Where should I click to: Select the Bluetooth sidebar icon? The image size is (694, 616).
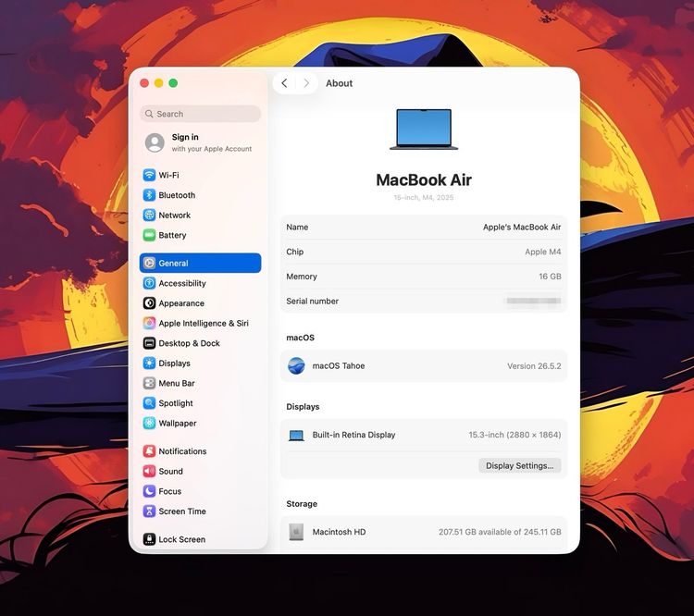pyautogui.click(x=149, y=195)
